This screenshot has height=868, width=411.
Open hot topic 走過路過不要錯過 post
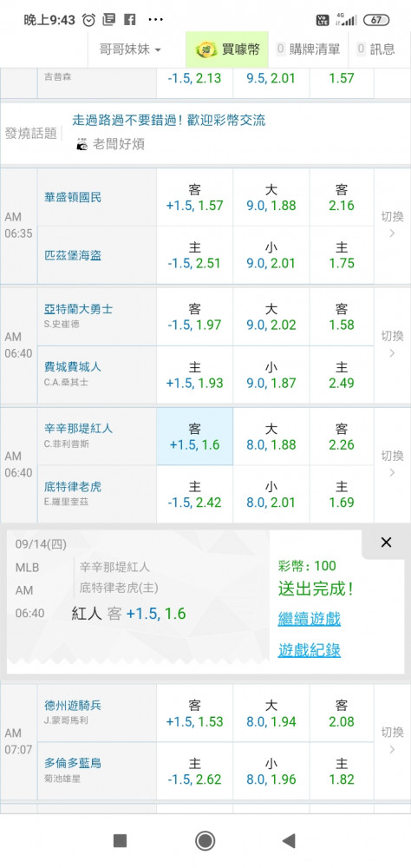(169, 120)
